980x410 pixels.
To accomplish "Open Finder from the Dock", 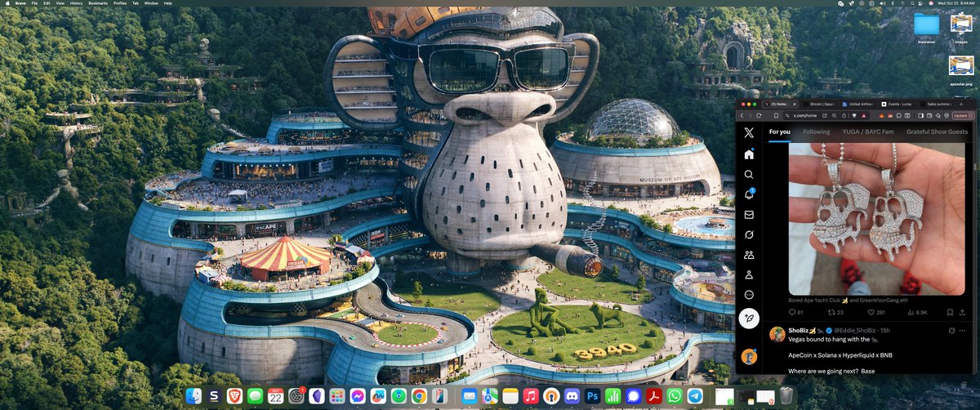I will click(194, 395).
